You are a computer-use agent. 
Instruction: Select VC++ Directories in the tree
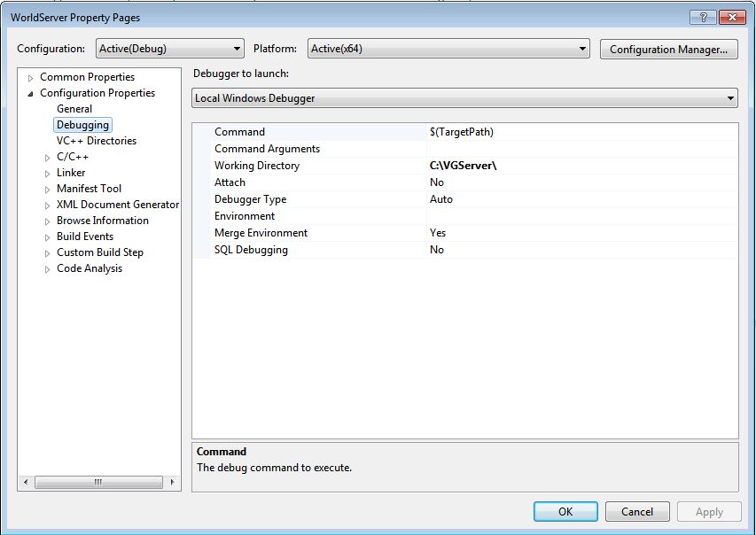(96, 141)
